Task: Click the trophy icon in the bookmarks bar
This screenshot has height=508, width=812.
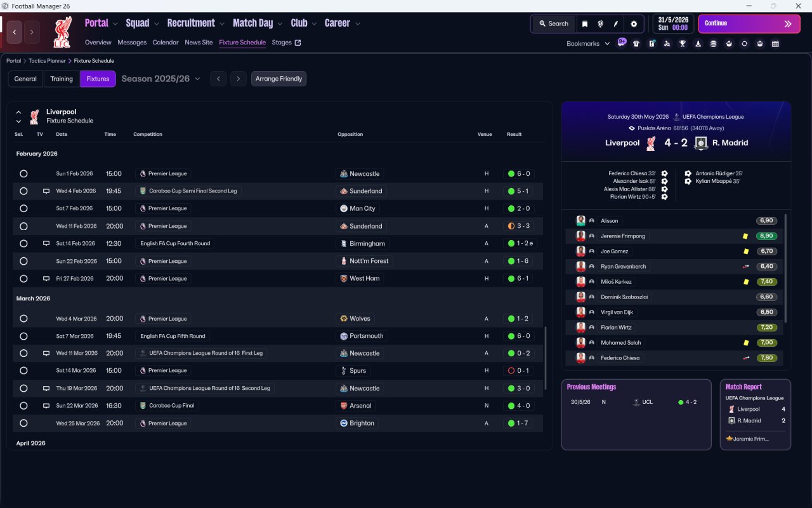Action: (683, 44)
